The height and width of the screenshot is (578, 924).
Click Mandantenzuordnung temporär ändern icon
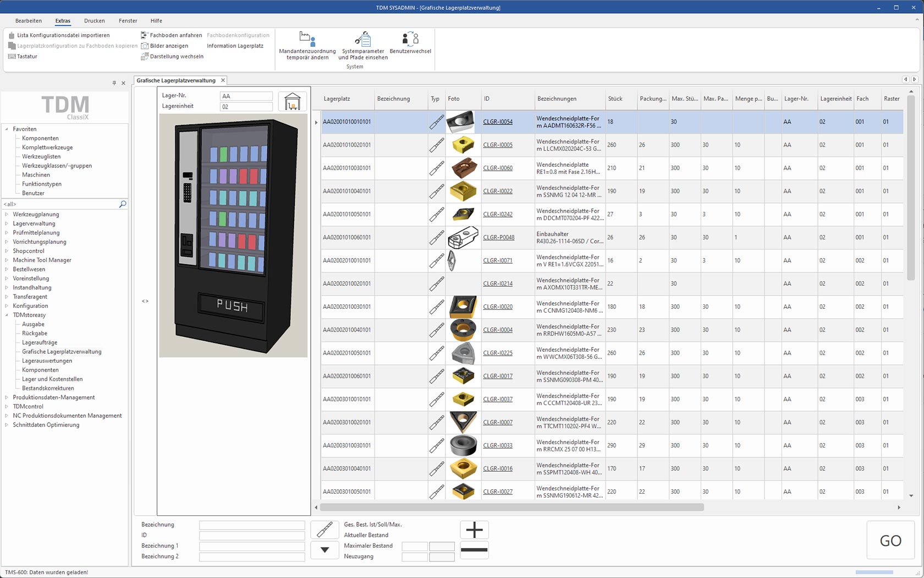(307, 39)
